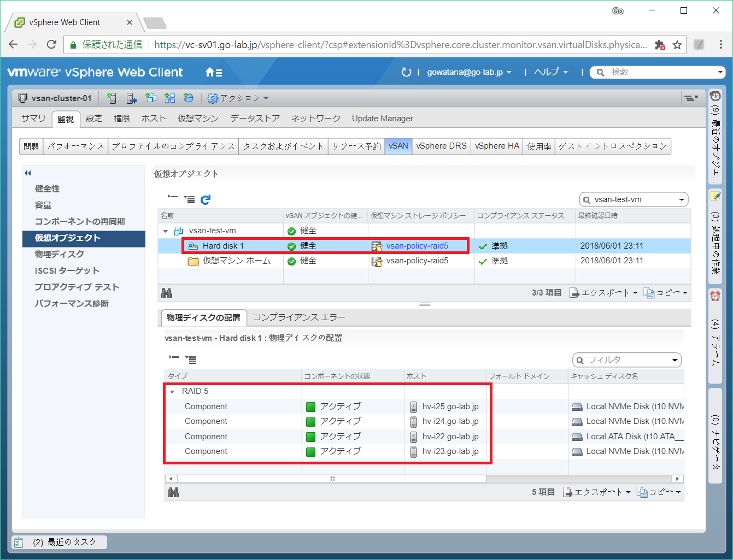Collapse the RAID 5 tree row
Screen dimensions: 733x560
tap(172, 392)
